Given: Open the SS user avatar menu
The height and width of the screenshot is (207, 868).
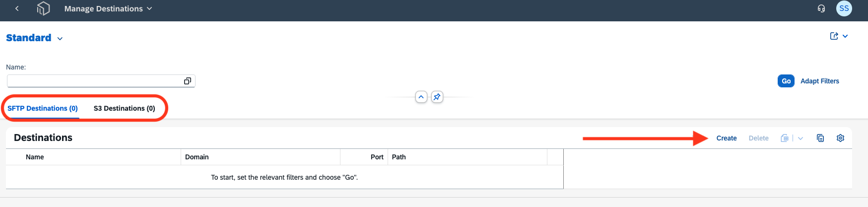Looking at the screenshot, I should (844, 8).
